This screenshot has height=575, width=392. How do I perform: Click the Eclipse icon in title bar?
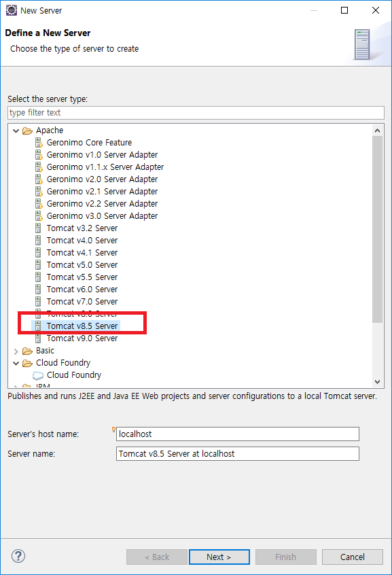tap(12, 10)
